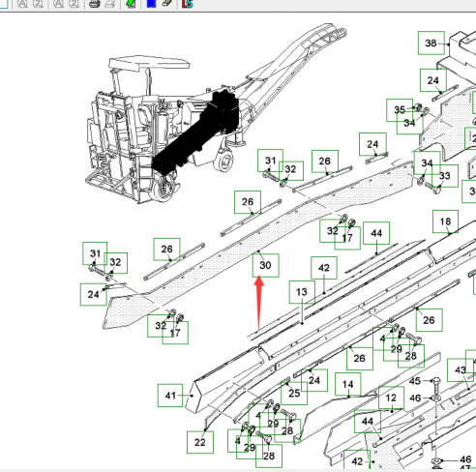This screenshot has height=472, width=476.
Task: Select callout 41 at lower left
Action: (x=170, y=396)
